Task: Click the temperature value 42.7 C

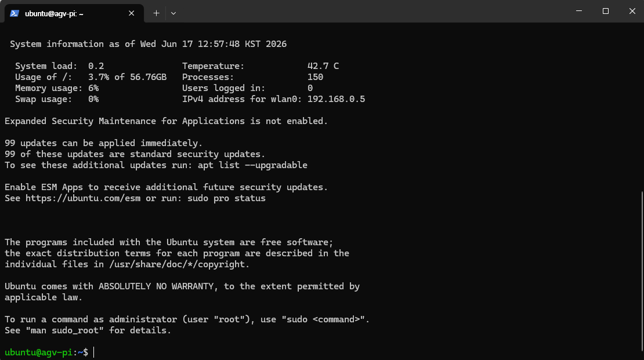Action: click(323, 66)
